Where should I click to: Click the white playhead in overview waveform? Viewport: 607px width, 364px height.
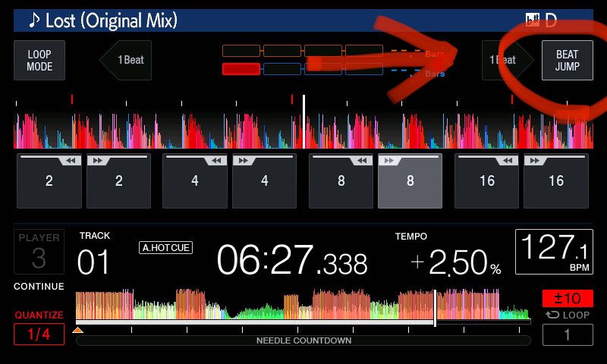pyautogui.click(x=435, y=308)
